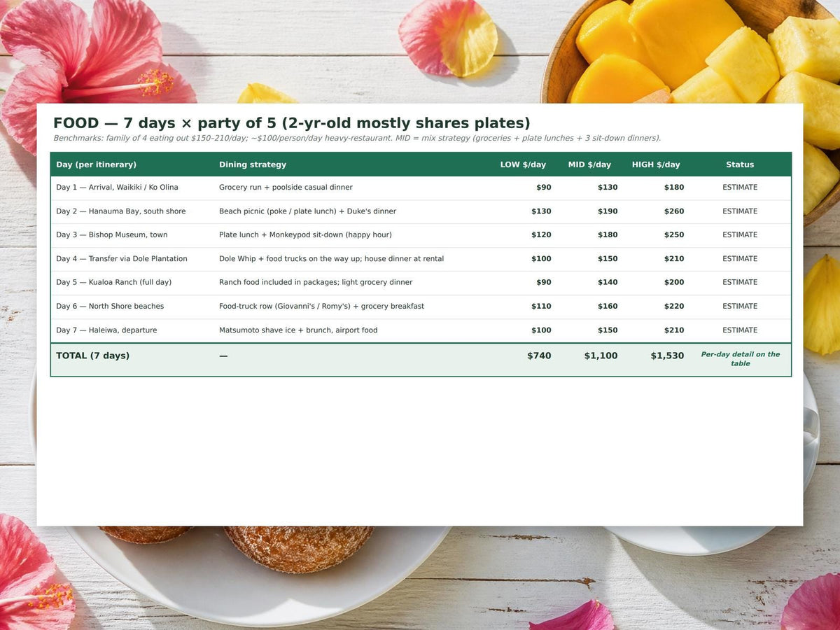The image size is (840, 630).
Task: Click the Day 2 HIGH value $260
Action: 674,211
